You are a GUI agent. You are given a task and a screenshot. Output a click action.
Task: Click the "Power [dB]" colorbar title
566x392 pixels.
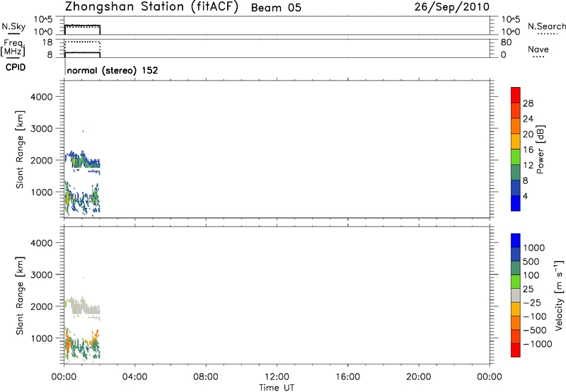540,149
